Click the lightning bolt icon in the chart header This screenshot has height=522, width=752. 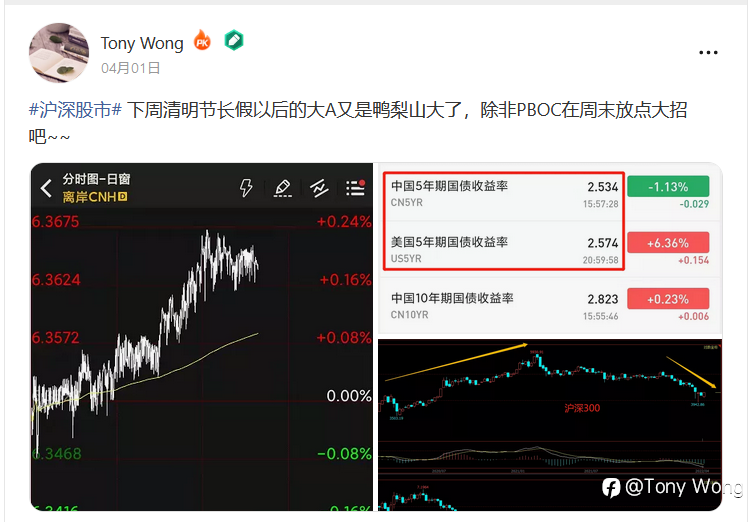coord(246,188)
